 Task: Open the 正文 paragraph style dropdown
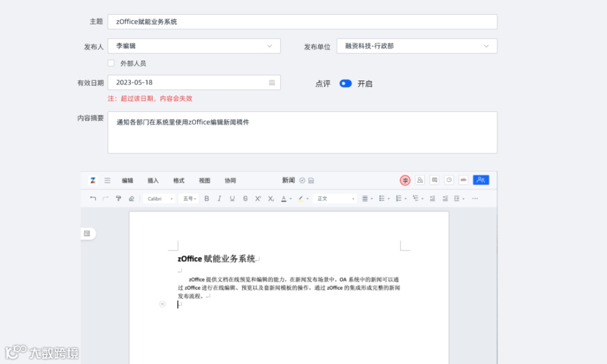click(335, 198)
